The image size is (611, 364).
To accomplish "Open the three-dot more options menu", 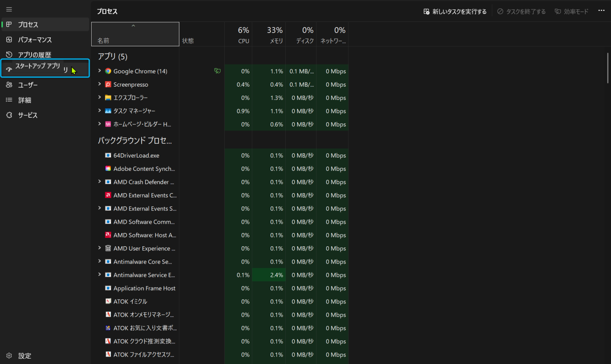I will (601, 11).
